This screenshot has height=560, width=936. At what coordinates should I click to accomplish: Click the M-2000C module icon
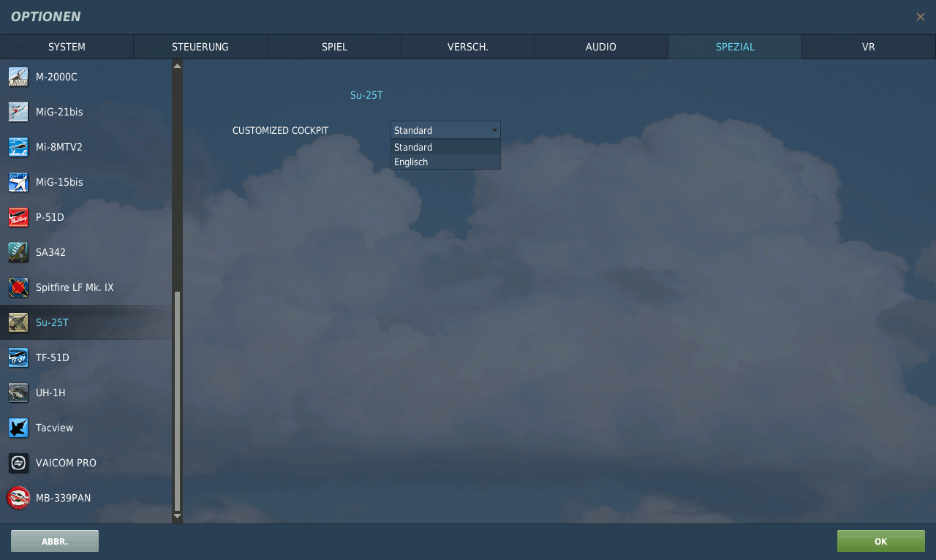(18, 77)
